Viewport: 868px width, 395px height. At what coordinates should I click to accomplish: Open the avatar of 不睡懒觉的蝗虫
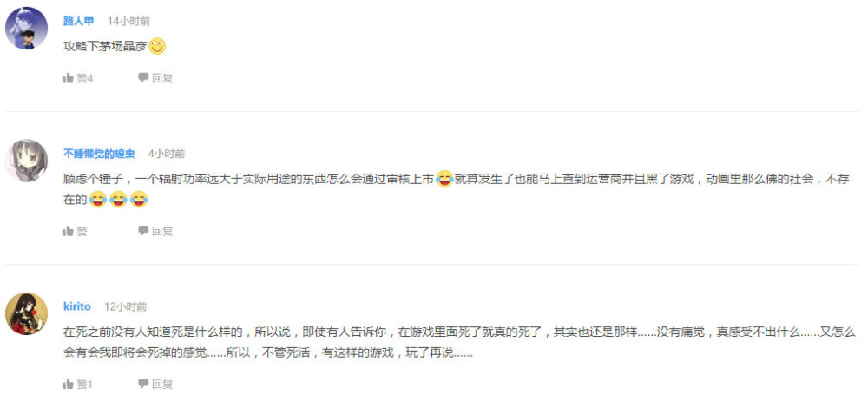click(27, 161)
